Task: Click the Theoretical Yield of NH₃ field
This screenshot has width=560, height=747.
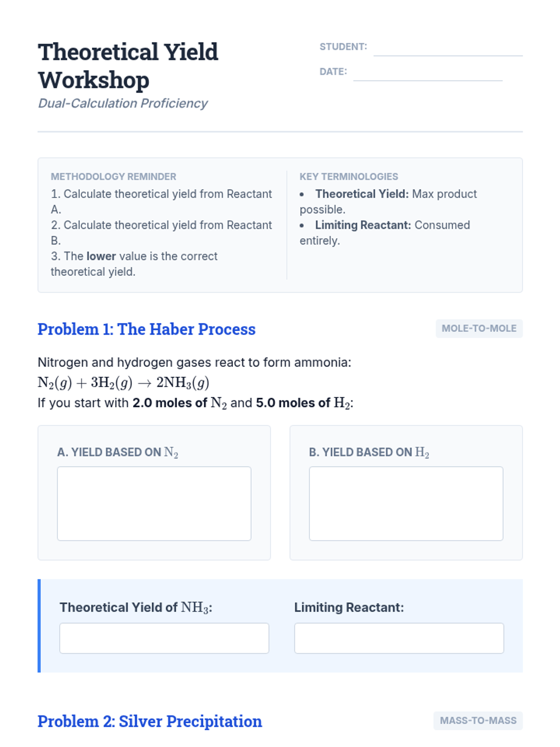Action: 164,638
